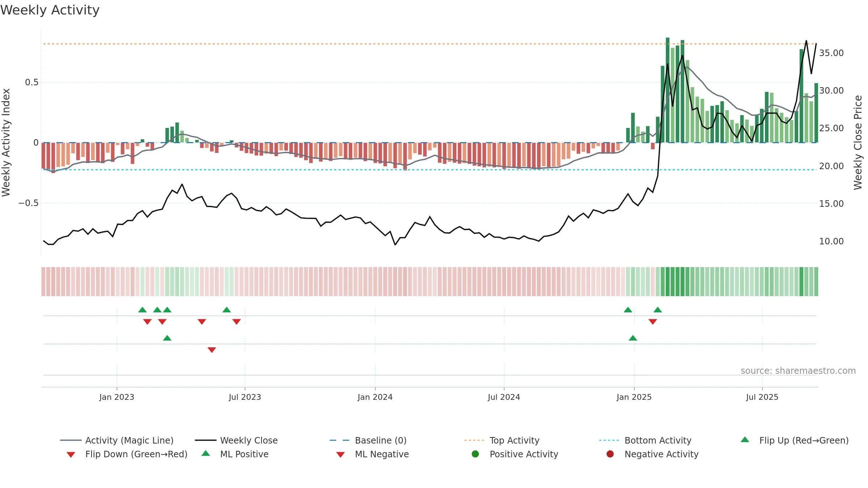Click the ML Positive triangle near Jan 2025

coord(633,338)
